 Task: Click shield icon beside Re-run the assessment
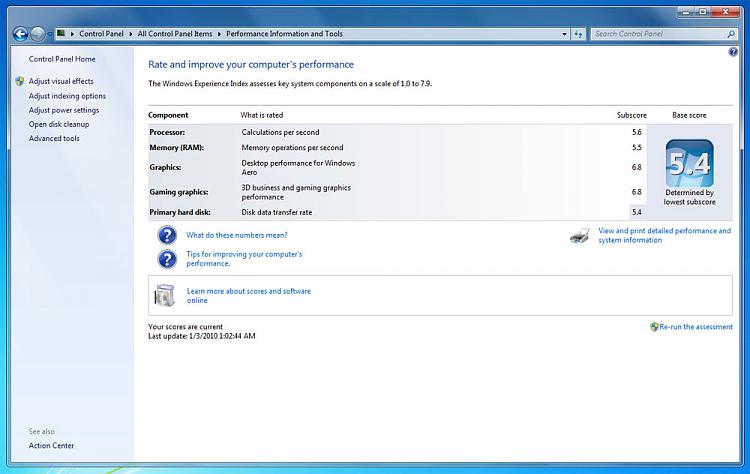coord(654,327)
